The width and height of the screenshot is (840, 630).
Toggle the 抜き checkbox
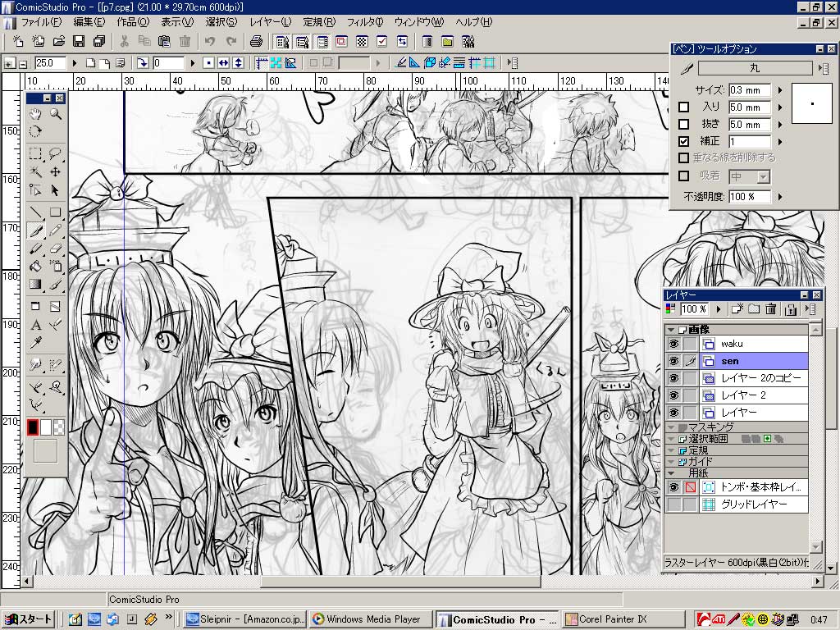coord(683,125)
